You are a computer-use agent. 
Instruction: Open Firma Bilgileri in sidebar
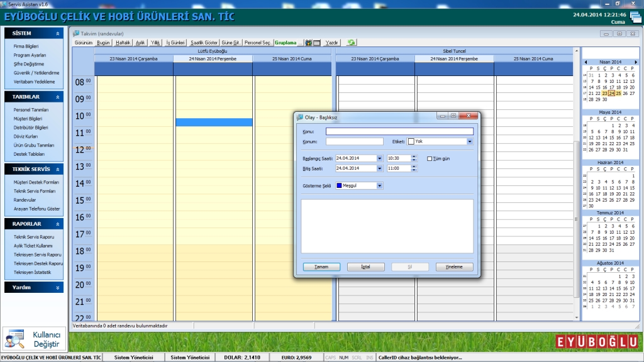coord(26,47)
